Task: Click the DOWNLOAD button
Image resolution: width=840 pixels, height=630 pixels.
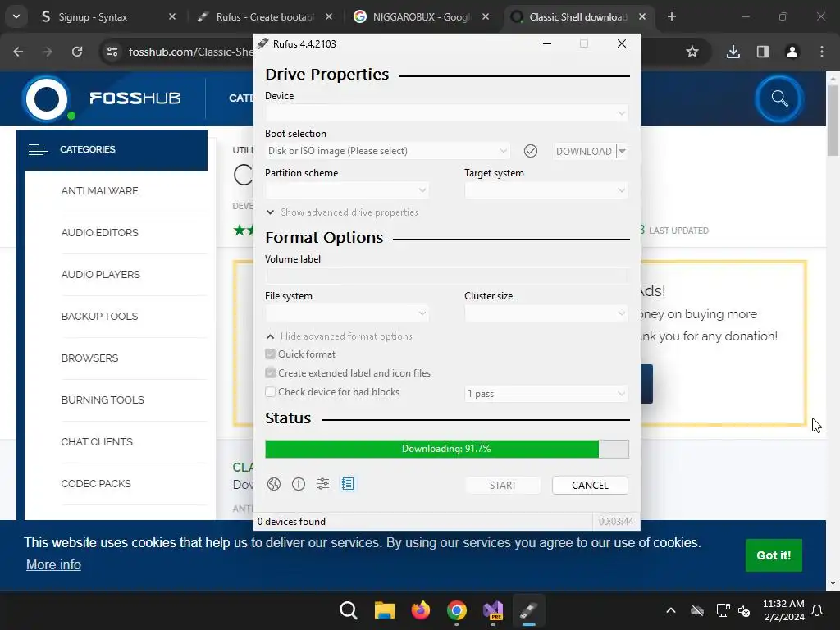Action: (584, 152)
